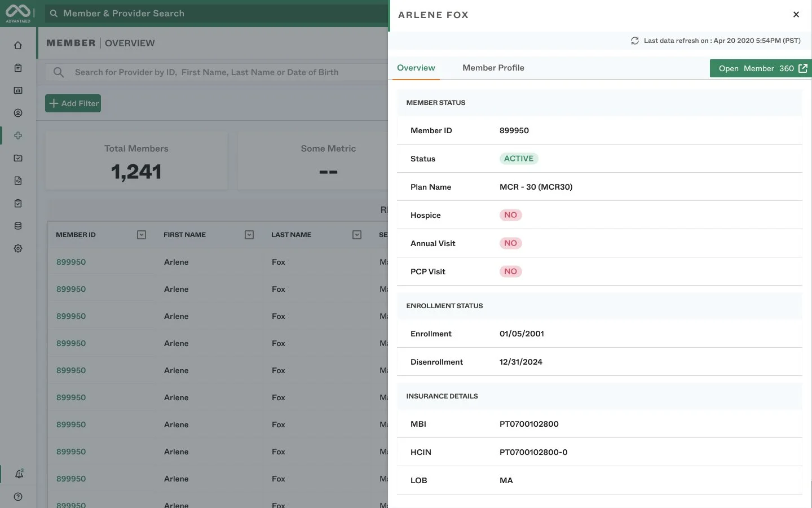Open the Home icon in the sidebar
This screenshot has width=812, height=508.
(x=18, y=45)
